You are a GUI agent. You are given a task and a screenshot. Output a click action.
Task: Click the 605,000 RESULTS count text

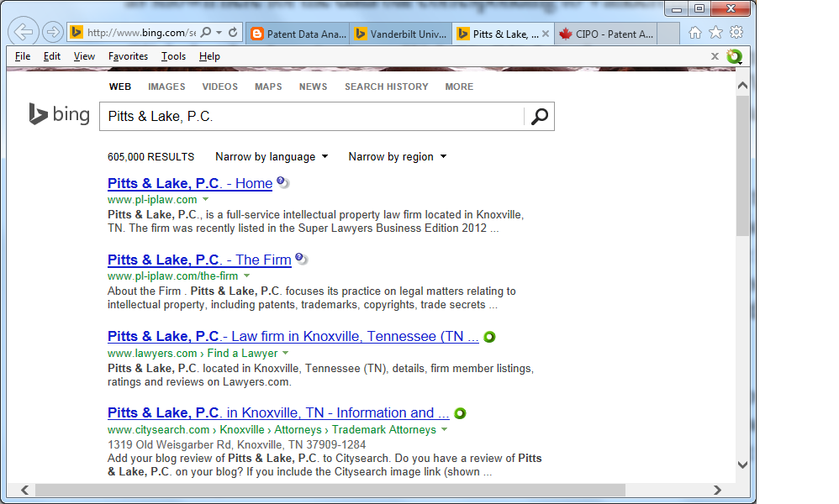(150, 156)
